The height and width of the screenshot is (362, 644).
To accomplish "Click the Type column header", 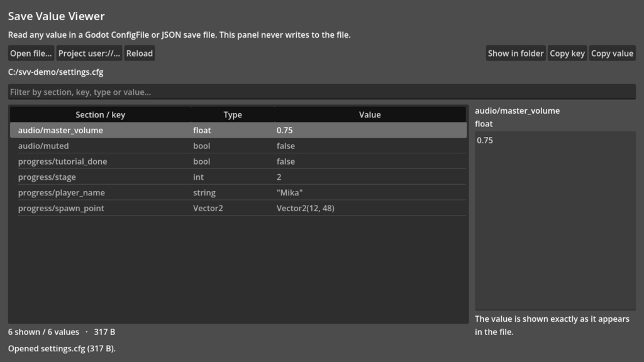I will pos(233,114).
